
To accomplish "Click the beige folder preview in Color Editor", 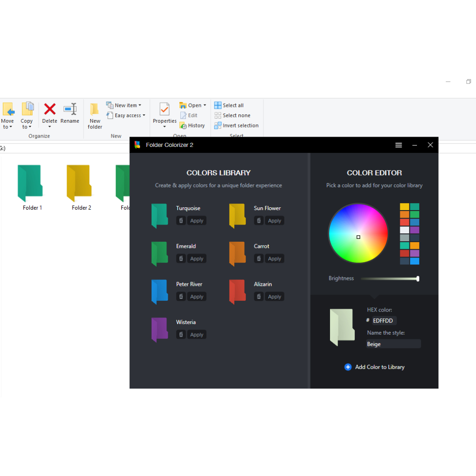I will point(342,327).
